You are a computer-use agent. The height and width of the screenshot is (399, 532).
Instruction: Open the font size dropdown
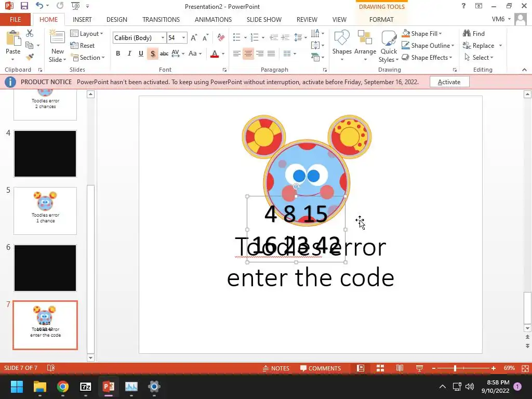183,37
